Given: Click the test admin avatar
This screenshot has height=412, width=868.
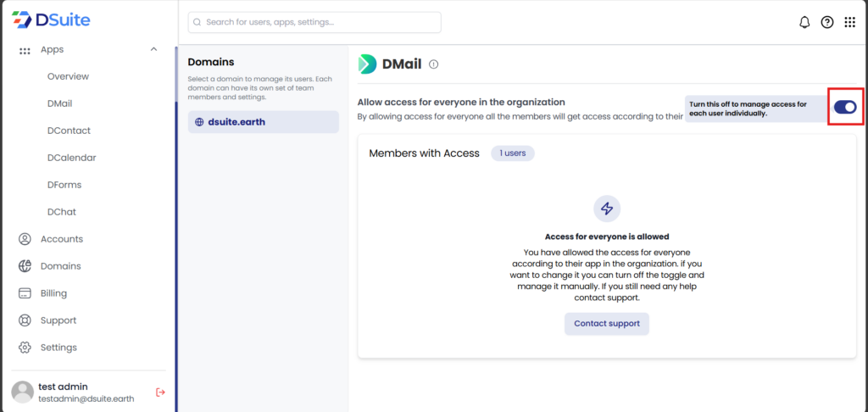Looking at the screenshot, I should point(22,391).
